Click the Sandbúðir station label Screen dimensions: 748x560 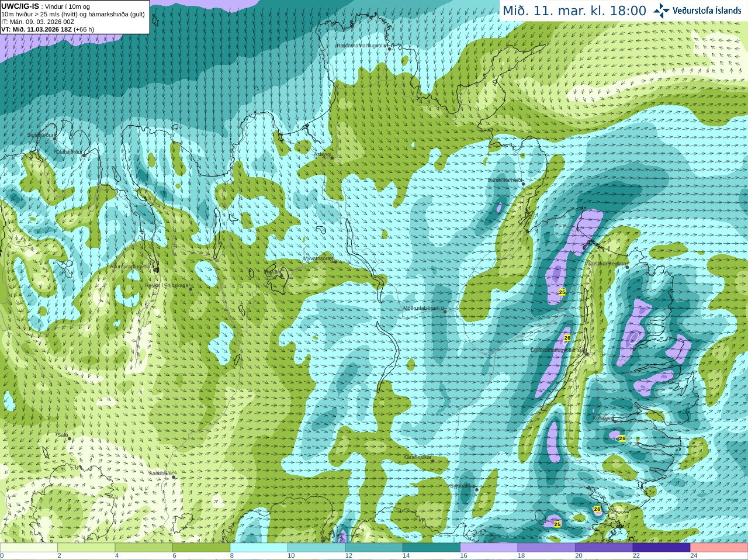tap(160, 473)
